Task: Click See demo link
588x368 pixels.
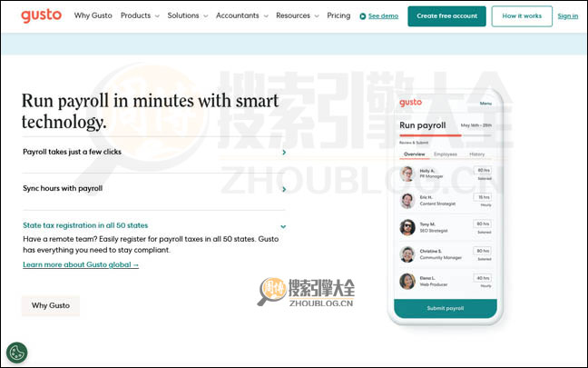Action: [x=383, y=16]
